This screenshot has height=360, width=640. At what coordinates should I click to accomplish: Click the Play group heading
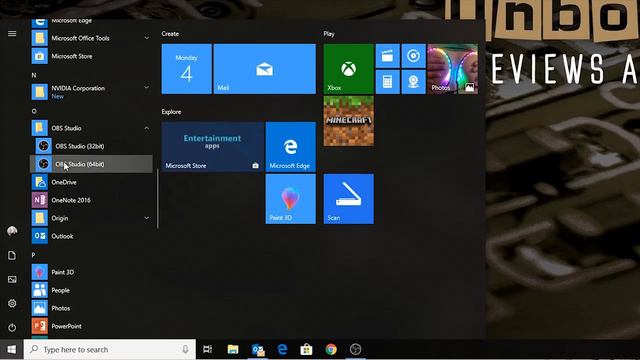329,34
